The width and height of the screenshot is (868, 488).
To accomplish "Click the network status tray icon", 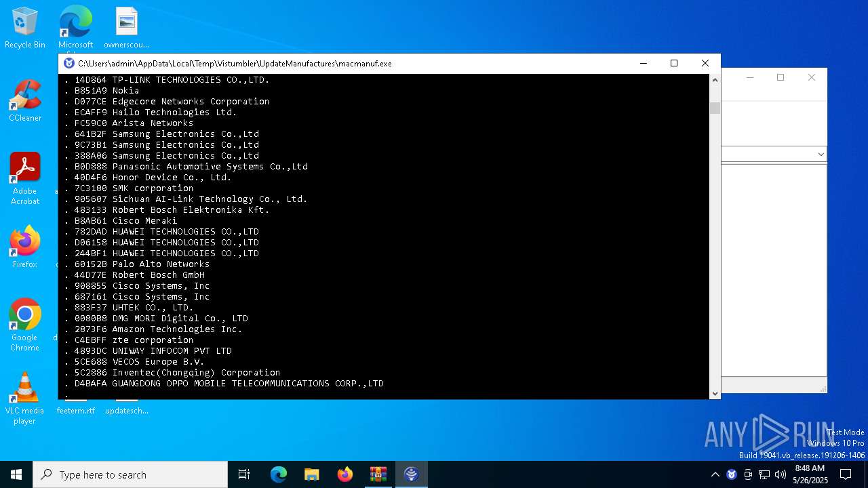I will pyautogui.click(x=764, y=474).
